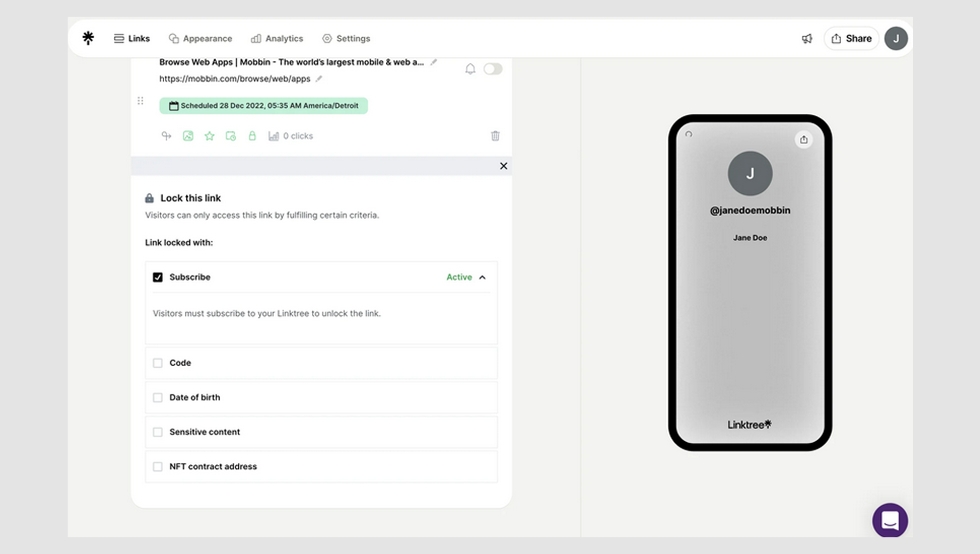
Task: Edit the link title with pencil icon
Action: pyautogui.click(x=433, y=62)
